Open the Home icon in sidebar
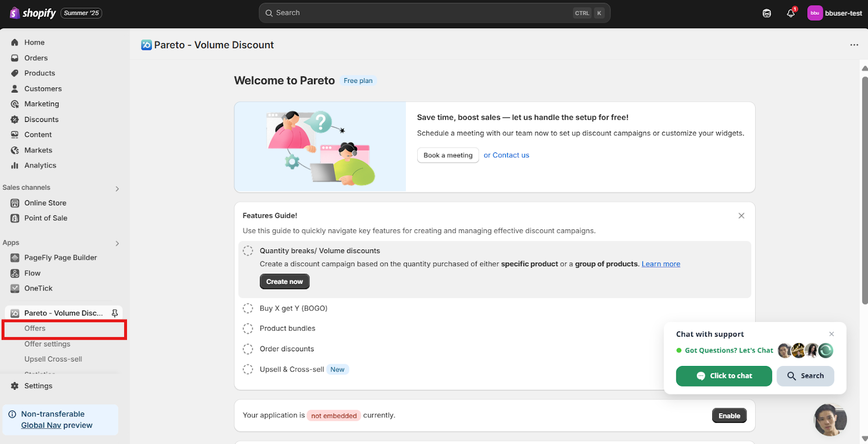 (x=15, y=42)
